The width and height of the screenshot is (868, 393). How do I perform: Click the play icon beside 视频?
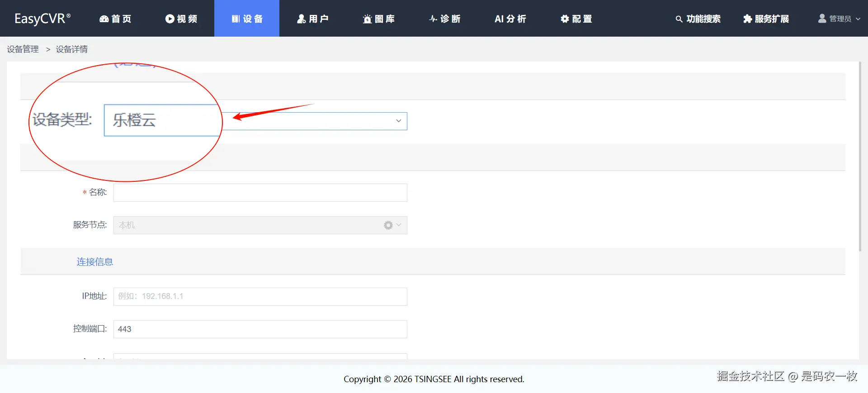(x=170, y=19)
